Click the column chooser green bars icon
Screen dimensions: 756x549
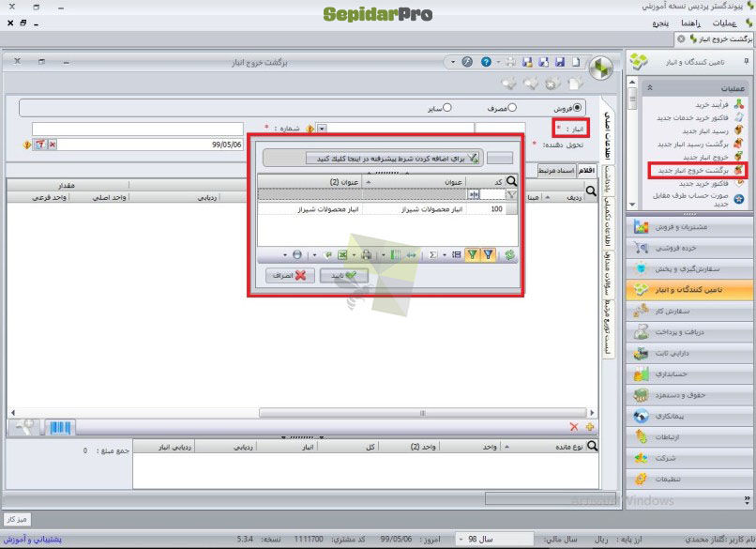pyautogui.click(x=395, y=254)
